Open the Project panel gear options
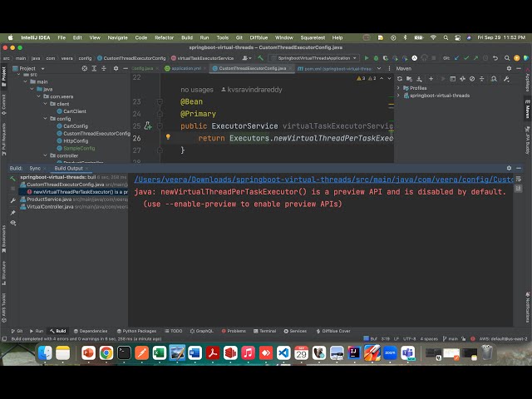Viewport: 532px width, 399px height. pyautogui.click(x=116, y=68)
